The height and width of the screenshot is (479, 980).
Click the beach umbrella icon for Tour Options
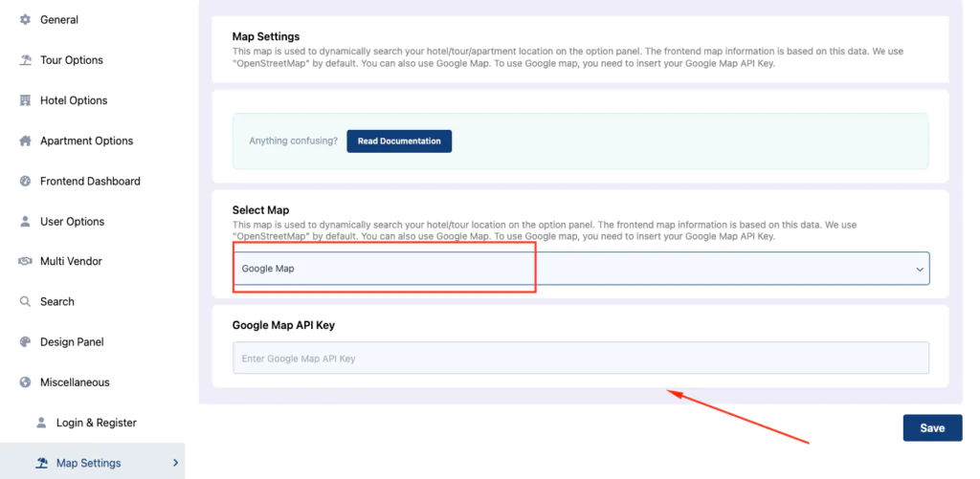[x=25, y=60]
